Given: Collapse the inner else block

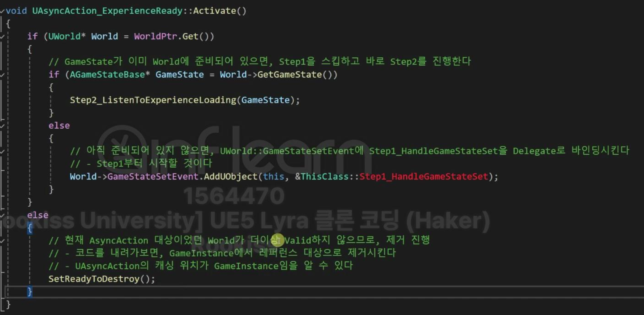Looking at the screenshot, I should 2,126.
